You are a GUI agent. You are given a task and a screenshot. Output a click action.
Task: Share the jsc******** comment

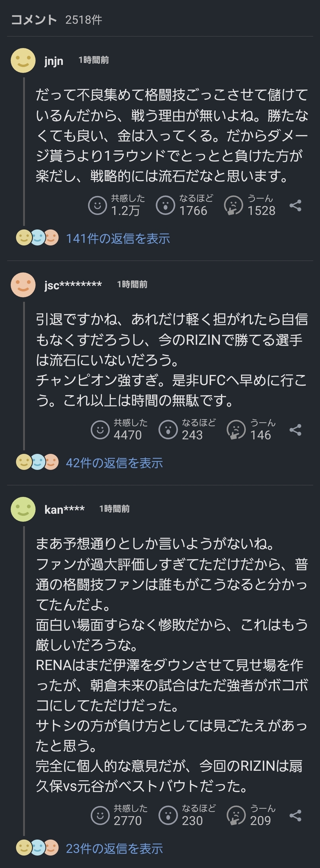pyautogui.click(x=295, y=430)
